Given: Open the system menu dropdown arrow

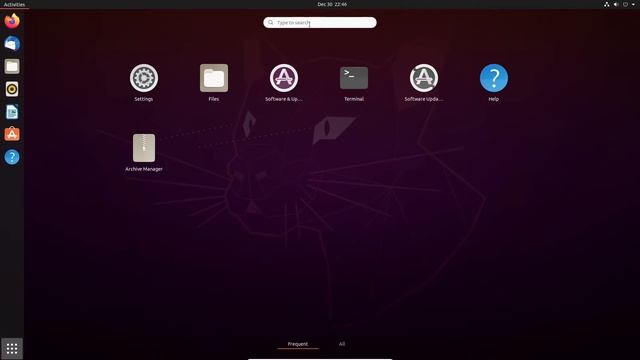Looking at the screenshot, I should click(x=633, y=4).
